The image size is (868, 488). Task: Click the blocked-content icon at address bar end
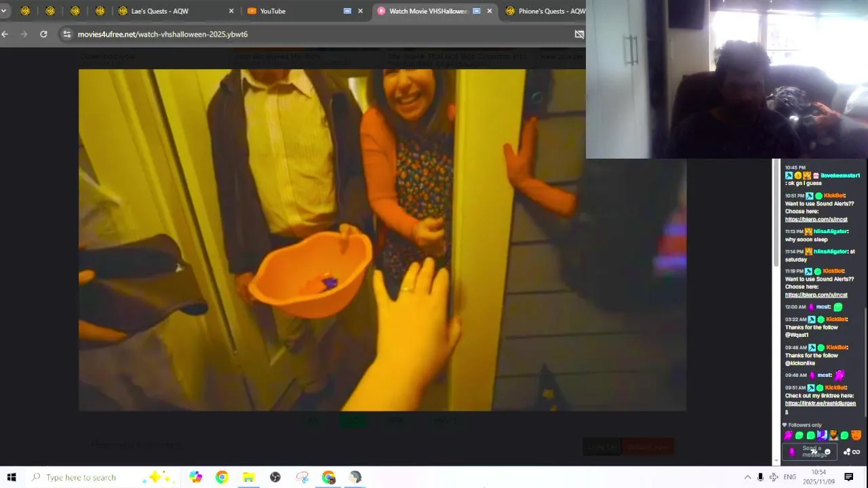point(579,34)
